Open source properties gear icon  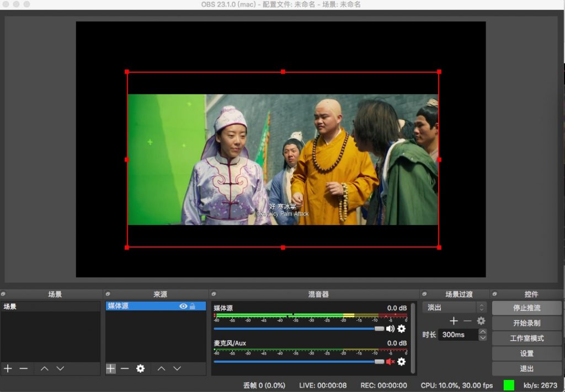[140, 369]
